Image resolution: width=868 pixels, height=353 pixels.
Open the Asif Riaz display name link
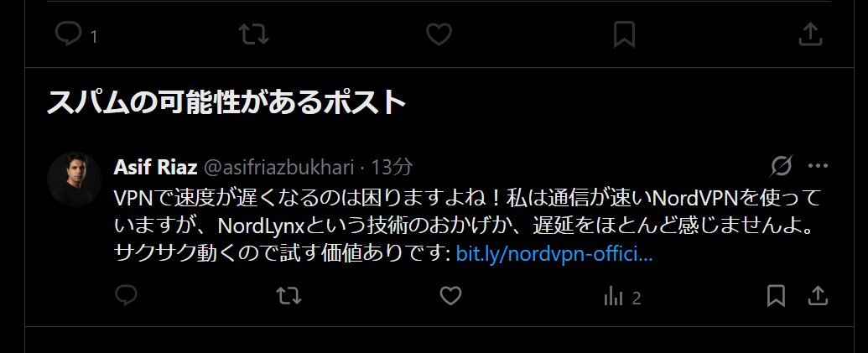point(155,167)
